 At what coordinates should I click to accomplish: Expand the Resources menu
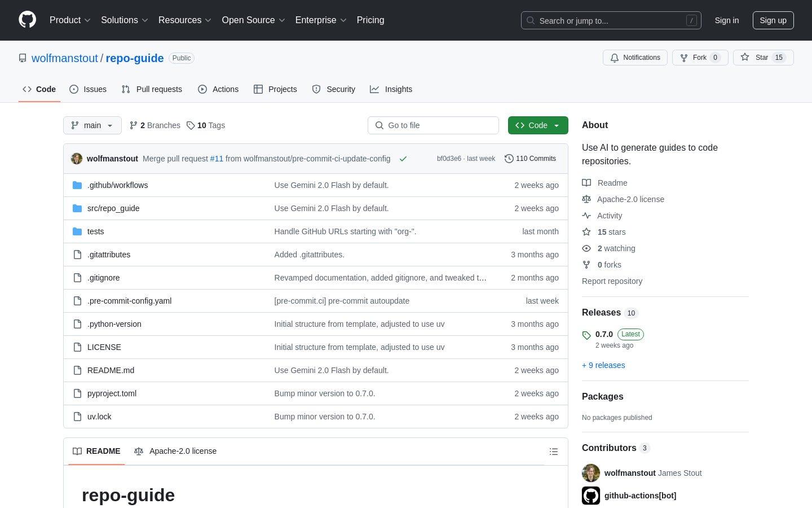click(185, 20)
